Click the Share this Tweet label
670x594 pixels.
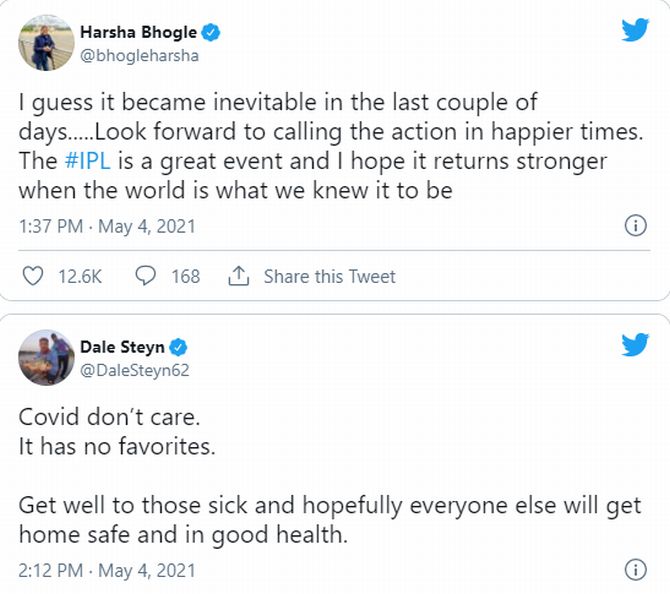pyautogui.click(x=329, y=277)
